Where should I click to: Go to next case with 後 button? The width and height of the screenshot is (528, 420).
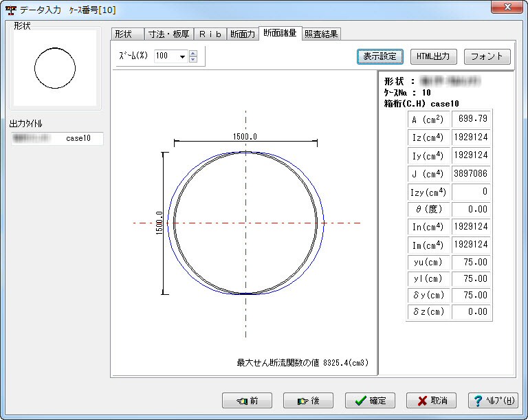click(308, 401)
